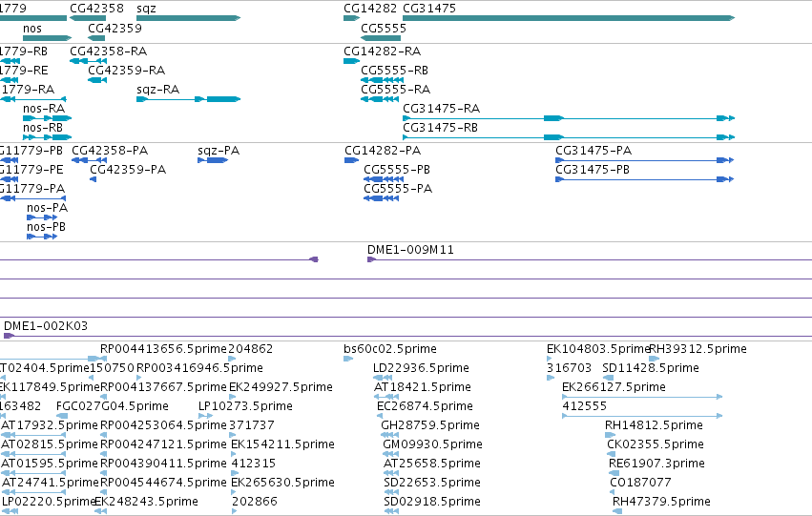Click transcript CG42358-RA label
Screen dimensions: 812x516
click(108, 52)
